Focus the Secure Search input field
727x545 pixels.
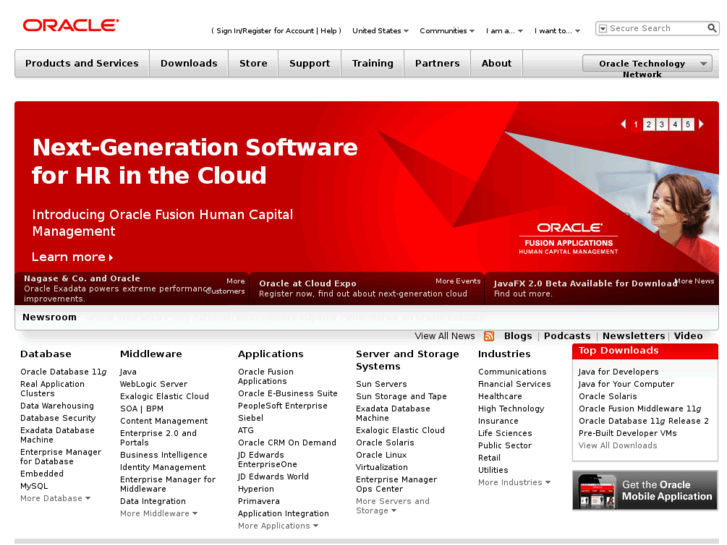657,28
